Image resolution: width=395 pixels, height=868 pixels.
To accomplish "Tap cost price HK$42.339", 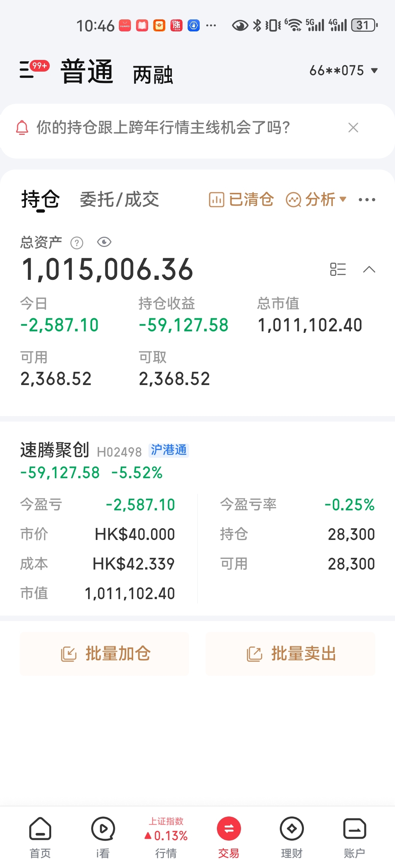I will [x=133, y=564].
